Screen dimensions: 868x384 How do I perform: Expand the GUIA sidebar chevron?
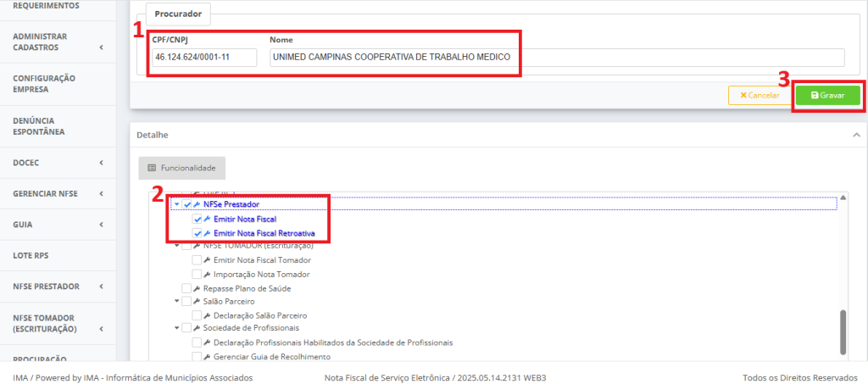tap(102, 225)
